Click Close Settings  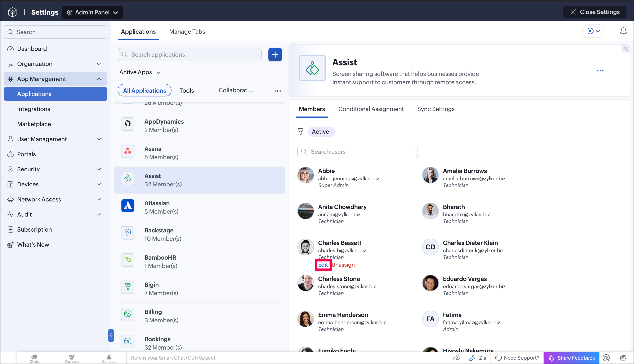click(x=595, y=12)
